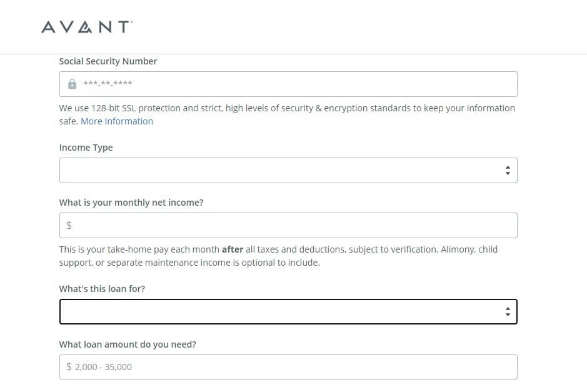The width and height of the screenshot is (587, 392).
Task: Click the "What is your monthly net income?" label
Action: (131, 203)
